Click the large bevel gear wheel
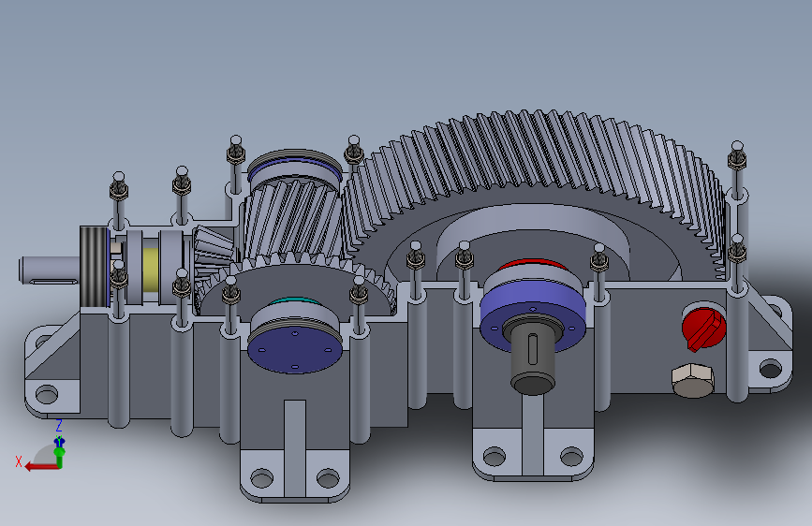Screen dimensions: 812x526 click(295, 285)
